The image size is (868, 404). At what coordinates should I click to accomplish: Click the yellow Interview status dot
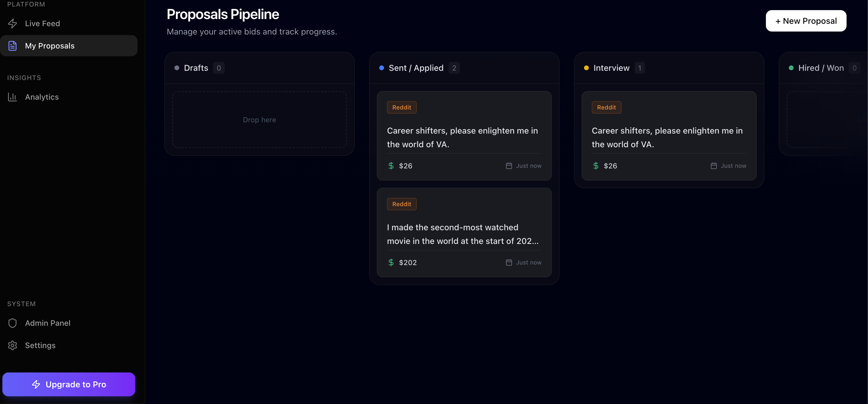[x=586, y=68]
